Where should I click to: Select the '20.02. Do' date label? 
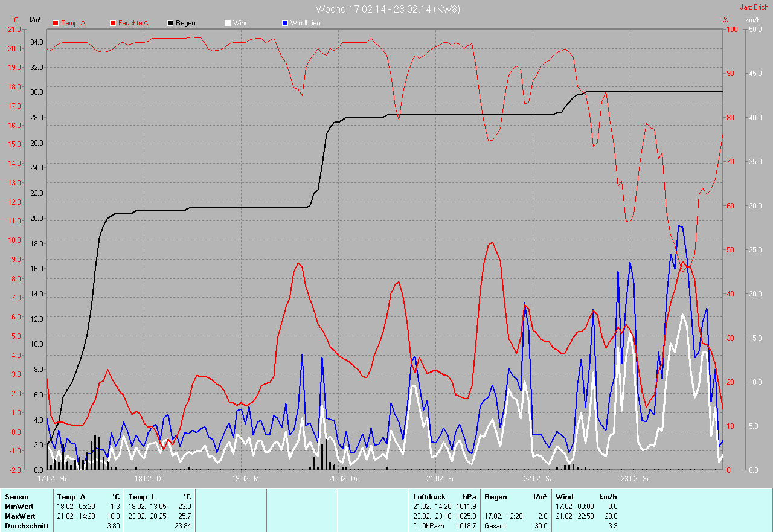[x=344, y=479]
